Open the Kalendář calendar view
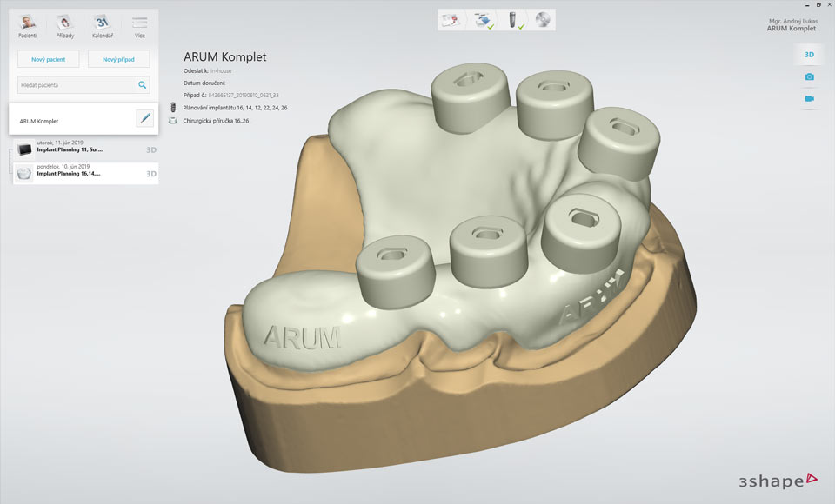Image resolution: width=835 pixels, height=504 pixels. point(103,27)
